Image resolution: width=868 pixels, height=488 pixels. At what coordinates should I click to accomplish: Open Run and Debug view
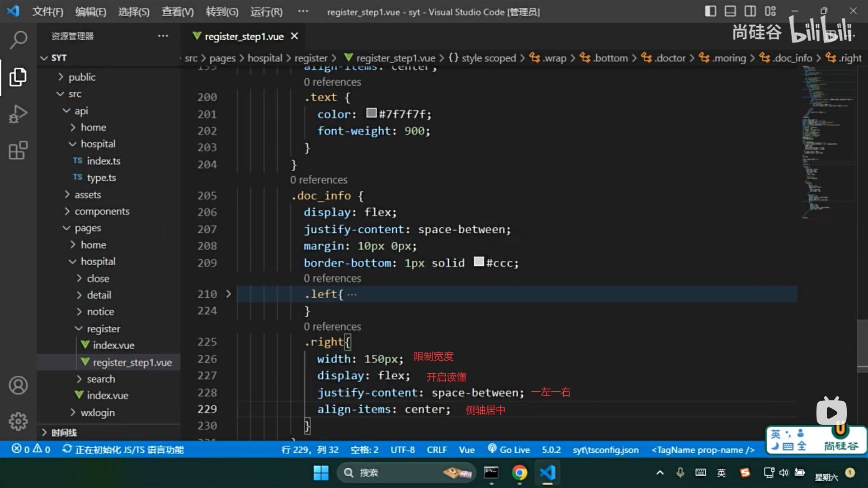(18, 114)
